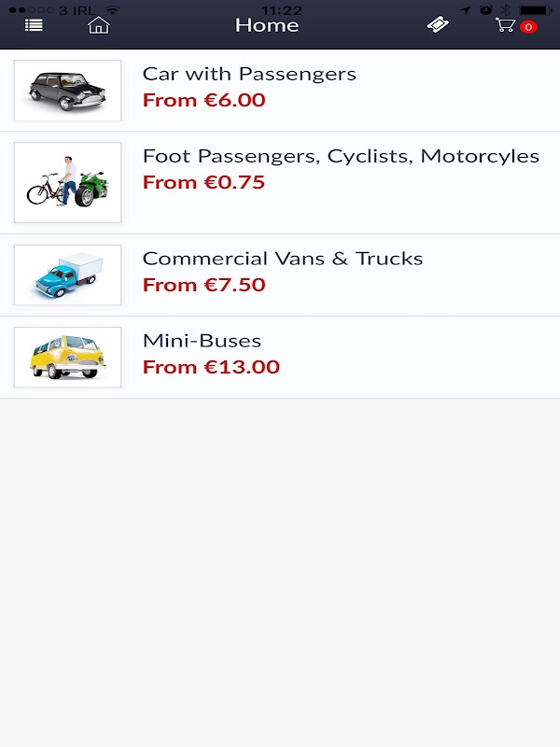Tap the Wi-Fi status icon

pyautogui.click(x=112, y=9)
